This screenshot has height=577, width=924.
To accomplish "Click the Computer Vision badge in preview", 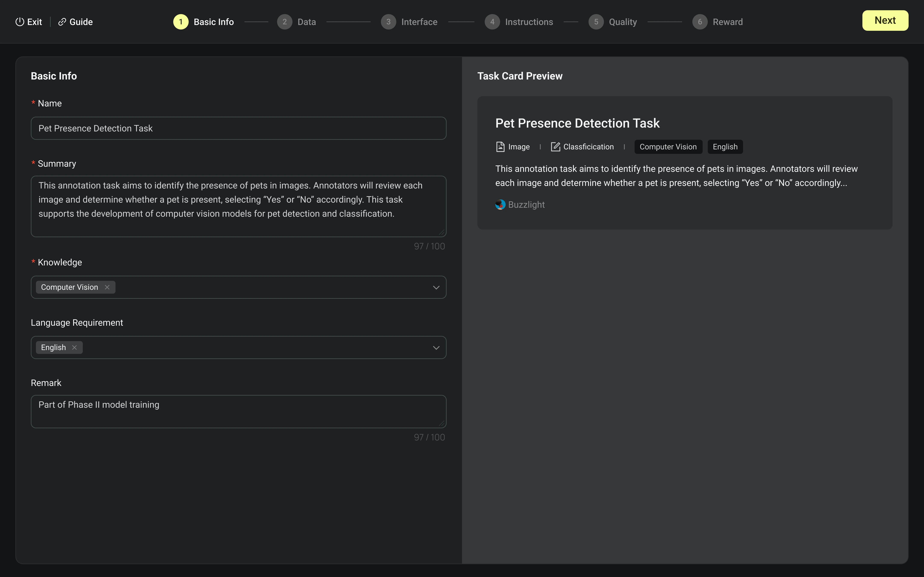I will (x=668, y=147).
